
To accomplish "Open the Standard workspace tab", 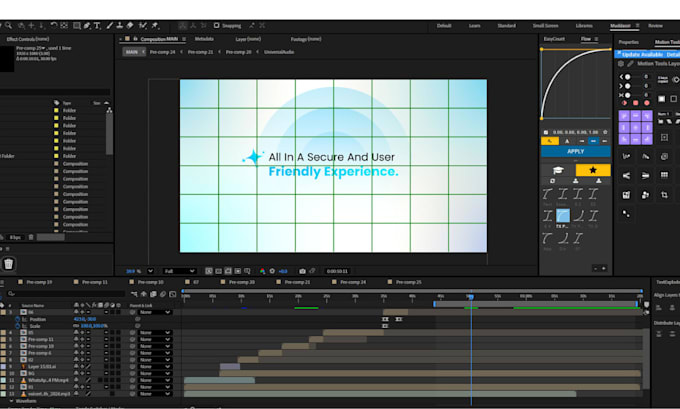I will click(x=507, y=26).
